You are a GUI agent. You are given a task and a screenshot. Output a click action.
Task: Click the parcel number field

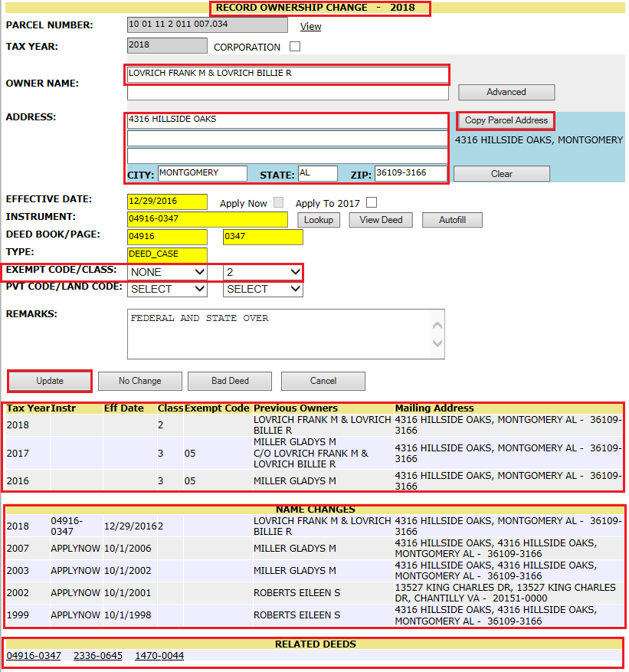pos(208,25)
